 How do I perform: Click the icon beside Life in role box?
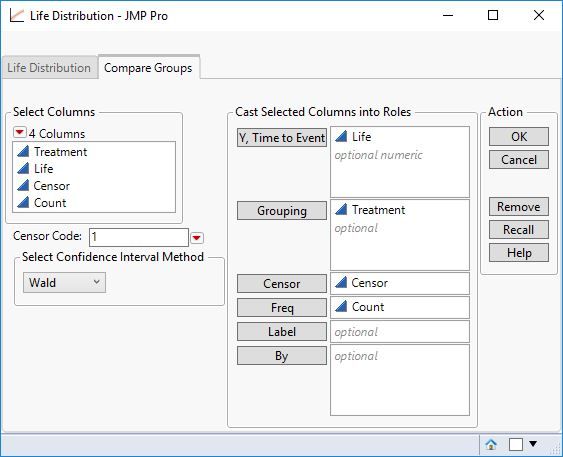click(x=341, y=136)
